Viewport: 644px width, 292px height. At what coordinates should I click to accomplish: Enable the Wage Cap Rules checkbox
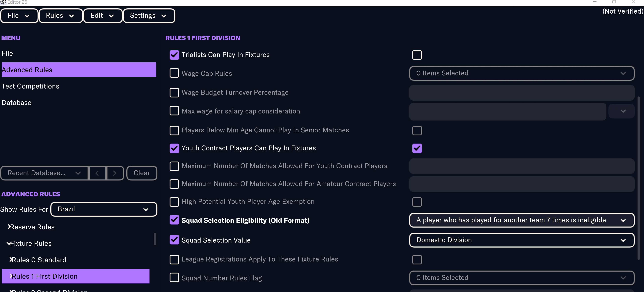click(x=174, y=73)
